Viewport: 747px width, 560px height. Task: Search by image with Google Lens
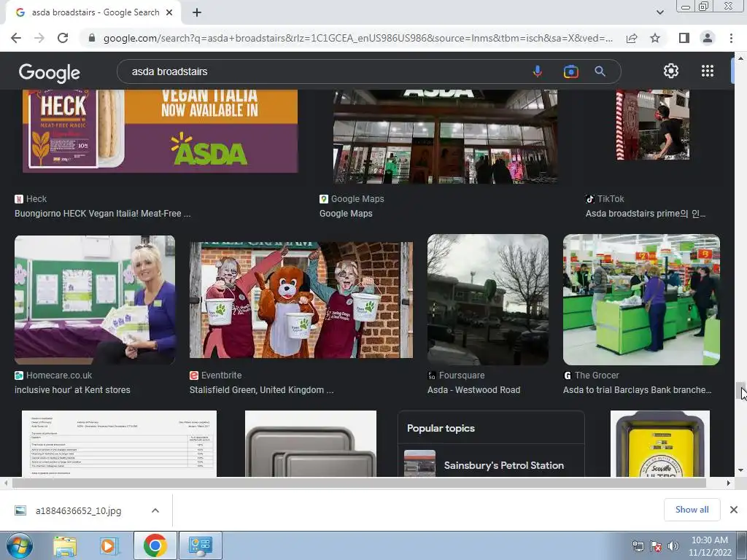[x=570, y=71]
